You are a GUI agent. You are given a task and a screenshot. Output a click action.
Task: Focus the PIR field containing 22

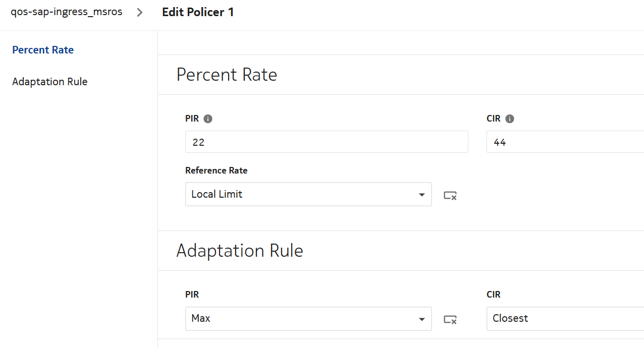(326, 142)
